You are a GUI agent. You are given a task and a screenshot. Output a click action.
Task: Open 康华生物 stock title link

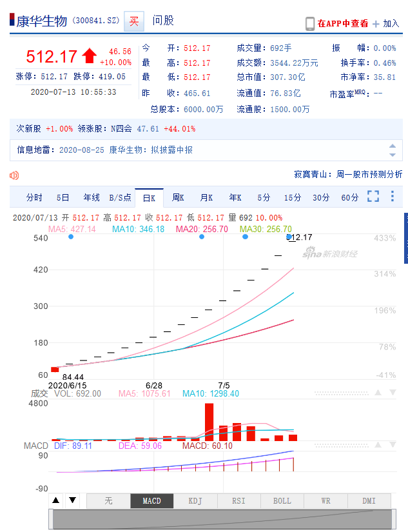[42, 21]
